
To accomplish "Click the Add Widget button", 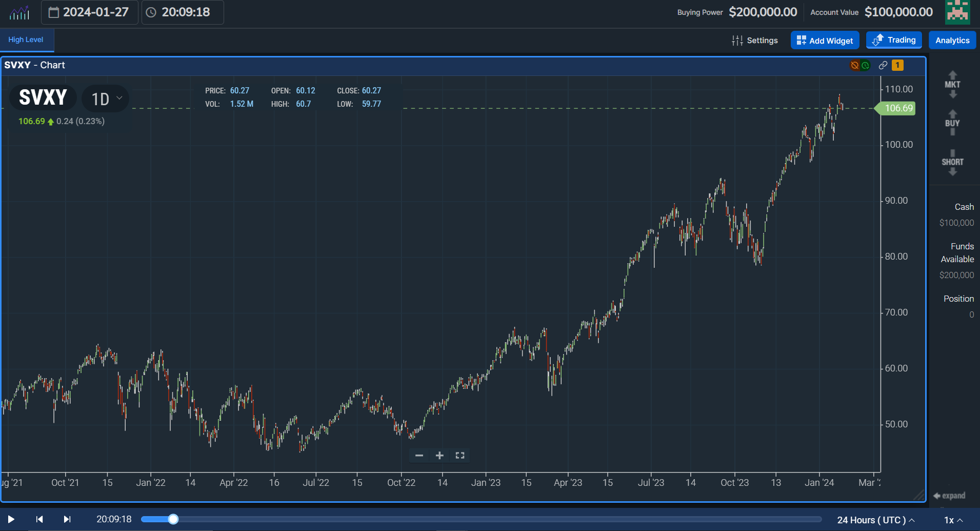I will click(825, 40).
